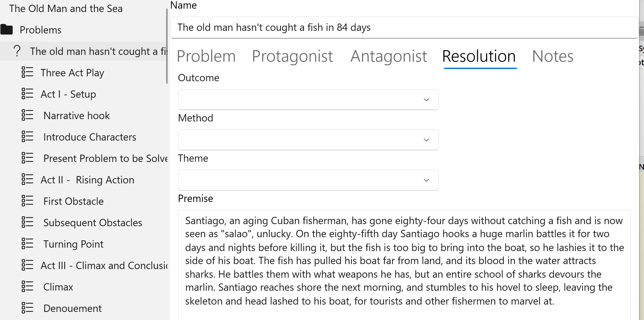Click the list icon beside Turning Point
Viewport: 644px width, 320px height.
pos(27,244)
